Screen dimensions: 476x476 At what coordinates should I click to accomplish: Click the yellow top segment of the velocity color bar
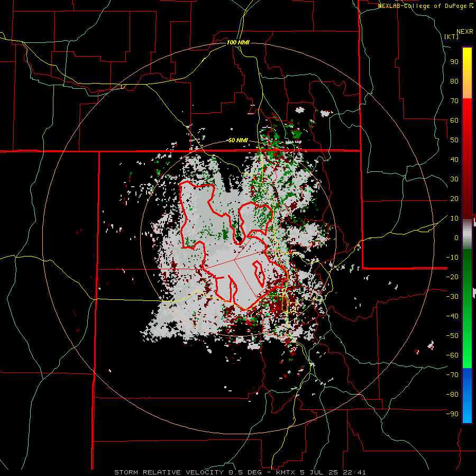[x=467, y=72]
